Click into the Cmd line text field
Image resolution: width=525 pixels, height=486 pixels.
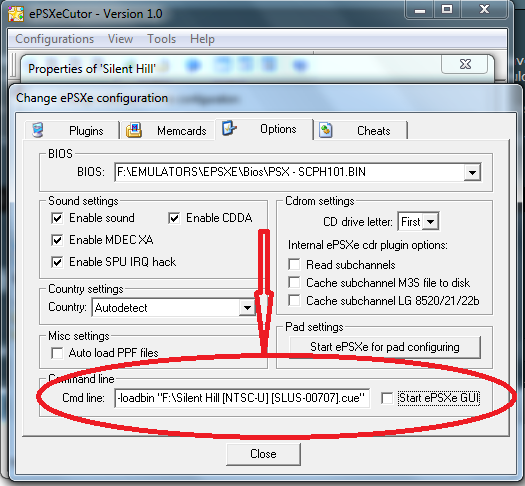(242, 398)
